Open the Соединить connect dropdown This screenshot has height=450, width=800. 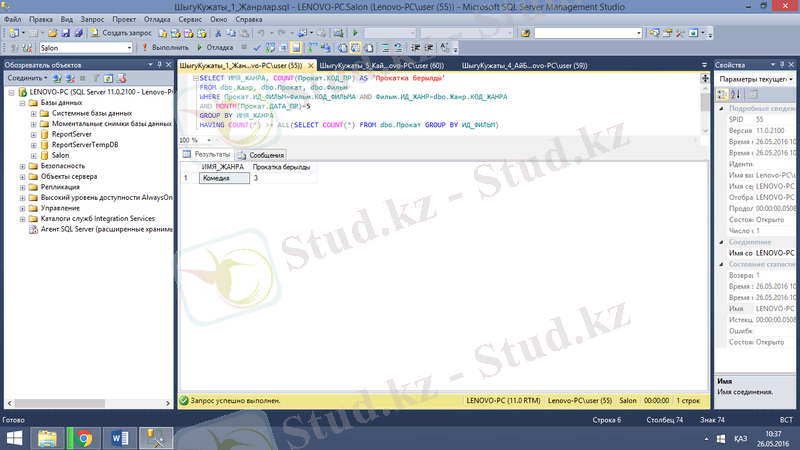(x=27, y=78)
